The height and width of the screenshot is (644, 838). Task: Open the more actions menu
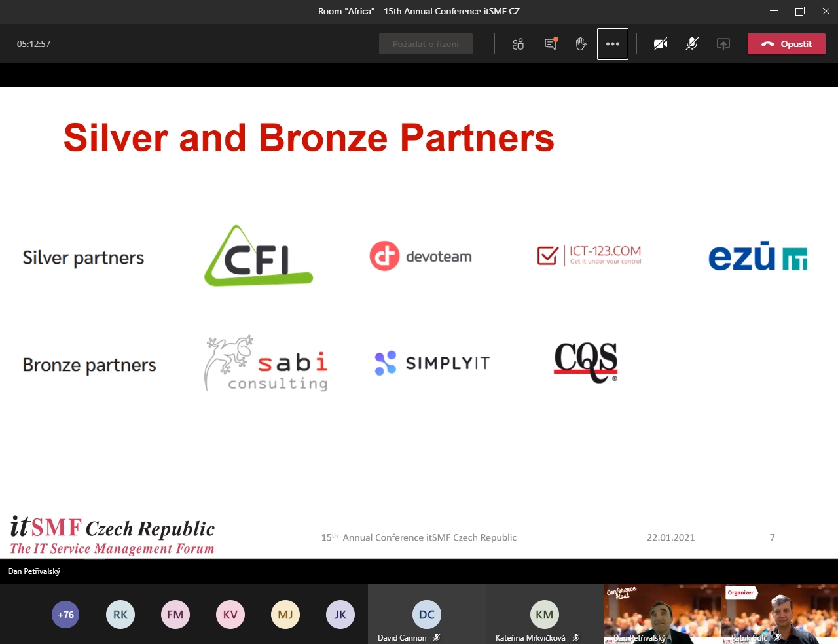[x=613, y=44]
